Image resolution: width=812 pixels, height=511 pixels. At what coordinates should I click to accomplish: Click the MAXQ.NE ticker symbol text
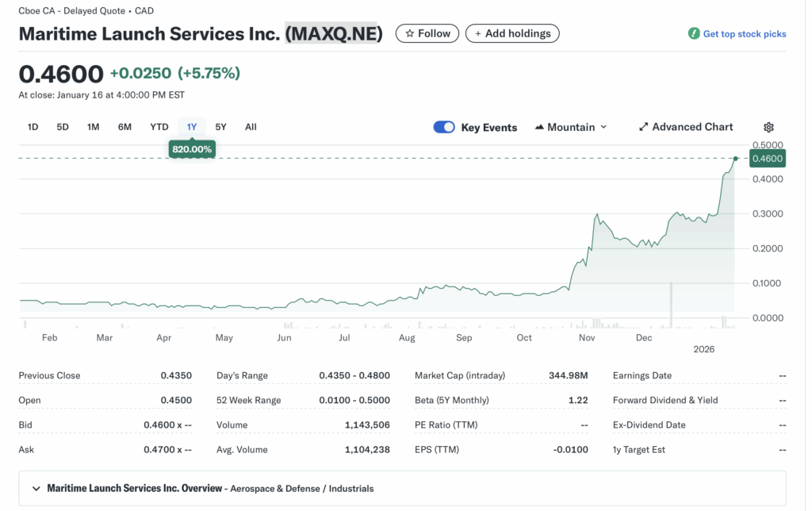click(x=334, y=33)
